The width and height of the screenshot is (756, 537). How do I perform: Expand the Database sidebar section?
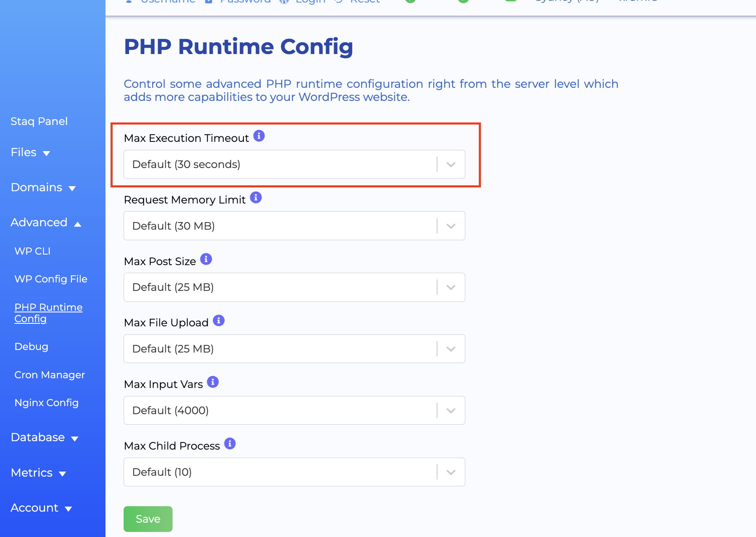coord(44,437)
